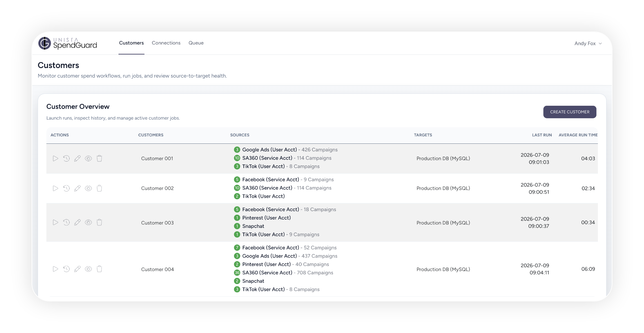This screenshot has width=644, height=333.
Task: Click the Last Run column header
Action: pyautogui.click(x=542, y=135)
